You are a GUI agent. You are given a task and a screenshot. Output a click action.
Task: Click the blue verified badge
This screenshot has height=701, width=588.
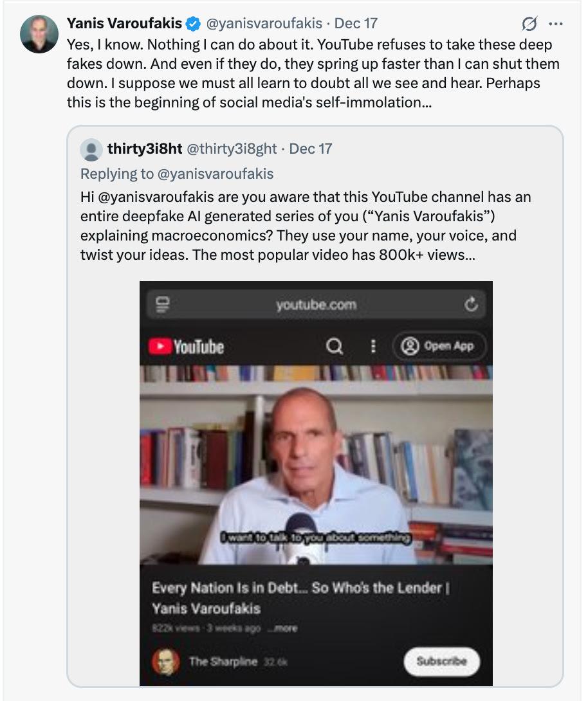tap(192, 24)
